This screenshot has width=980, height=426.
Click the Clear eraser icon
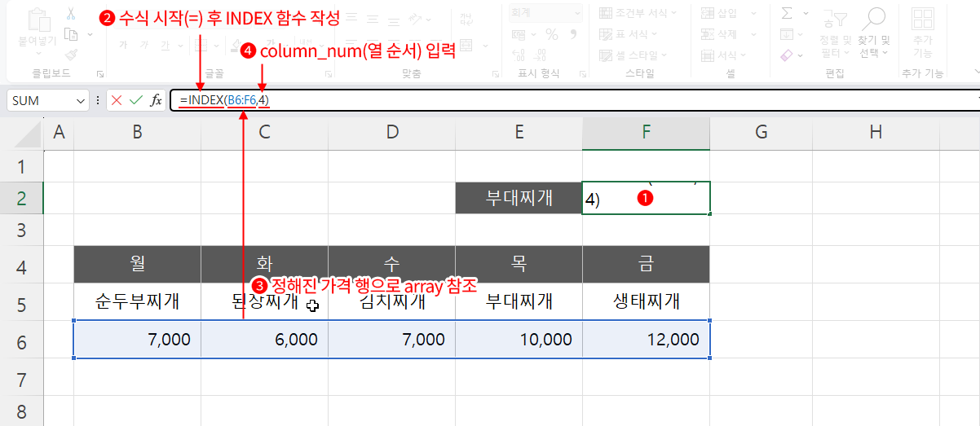click(787, 55)
